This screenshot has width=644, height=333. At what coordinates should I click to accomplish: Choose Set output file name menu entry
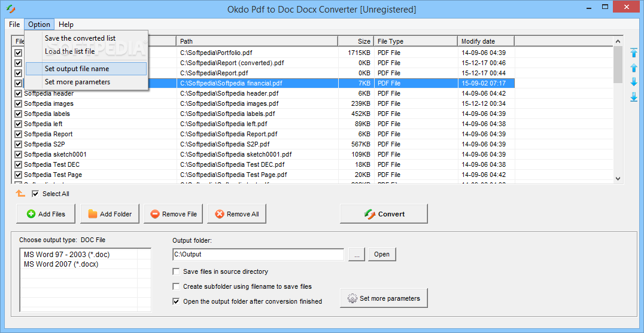point(86,69)
